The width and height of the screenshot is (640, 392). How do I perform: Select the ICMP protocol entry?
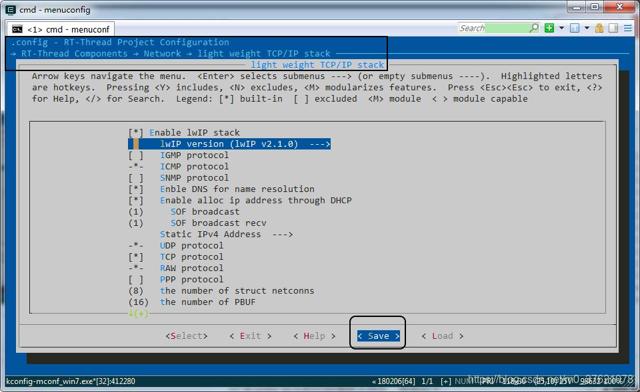[178, 167]
